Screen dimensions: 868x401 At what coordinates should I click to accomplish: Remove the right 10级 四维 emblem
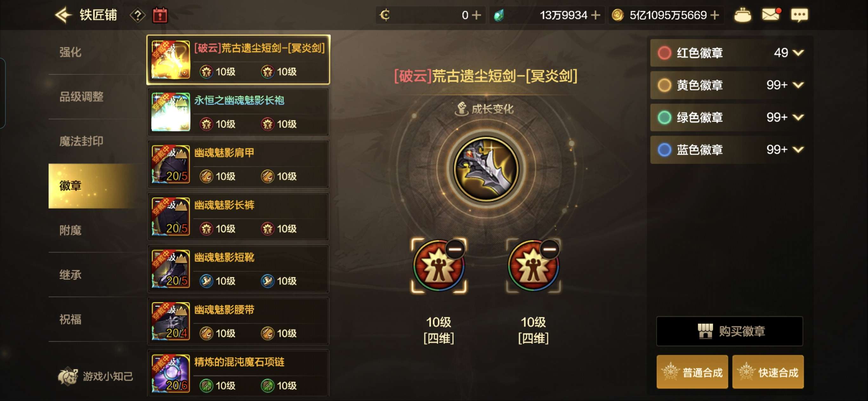(549, 249)
